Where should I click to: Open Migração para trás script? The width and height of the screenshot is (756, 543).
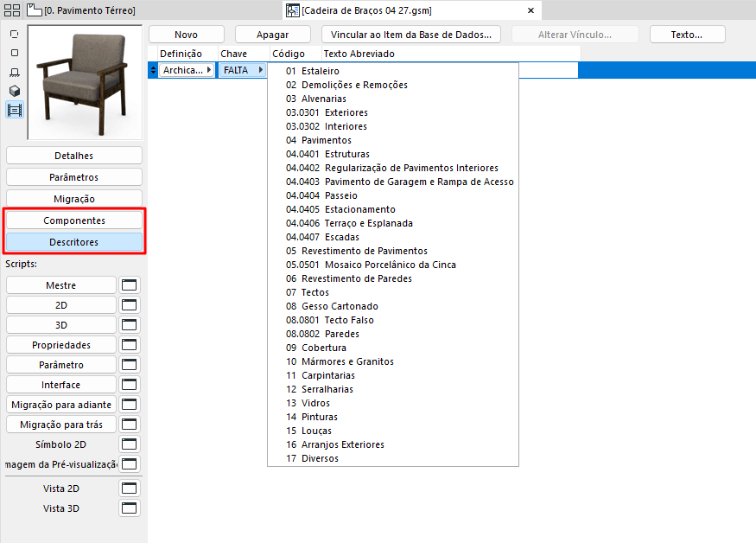point(61,425)
